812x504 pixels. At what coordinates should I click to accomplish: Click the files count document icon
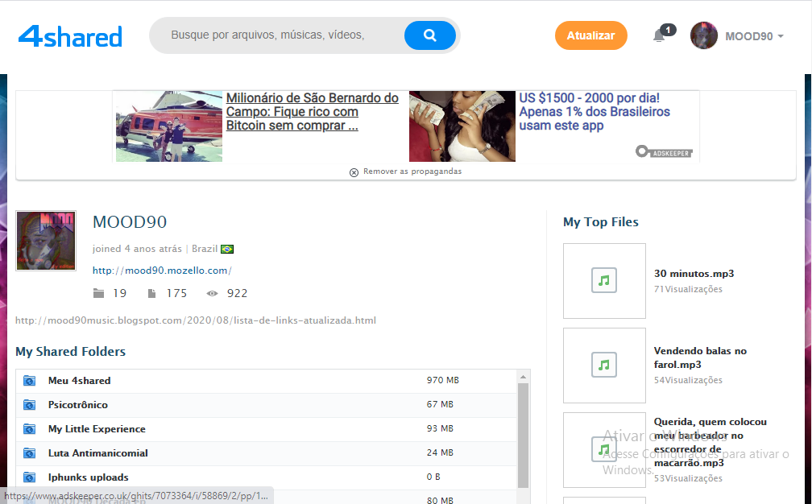(x=151, y=293)
